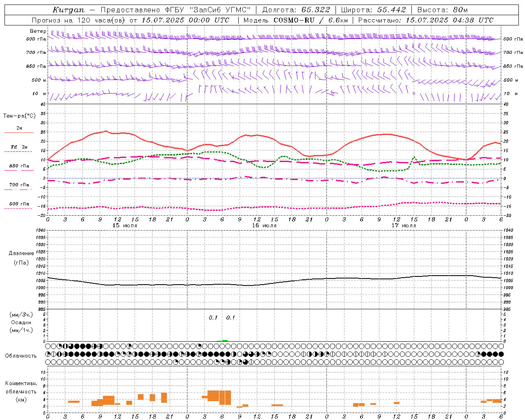Viewport: 525px width, 420px height.
Task: Select the "Долгота: 65.322" header field
Action: (x=296, y=10)
